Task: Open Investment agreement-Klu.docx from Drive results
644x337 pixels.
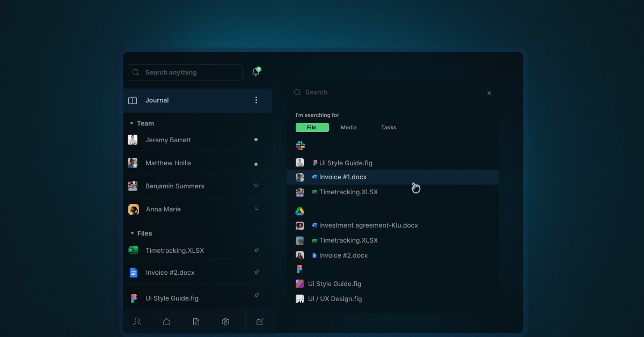Action: click(x=368, y=225)
